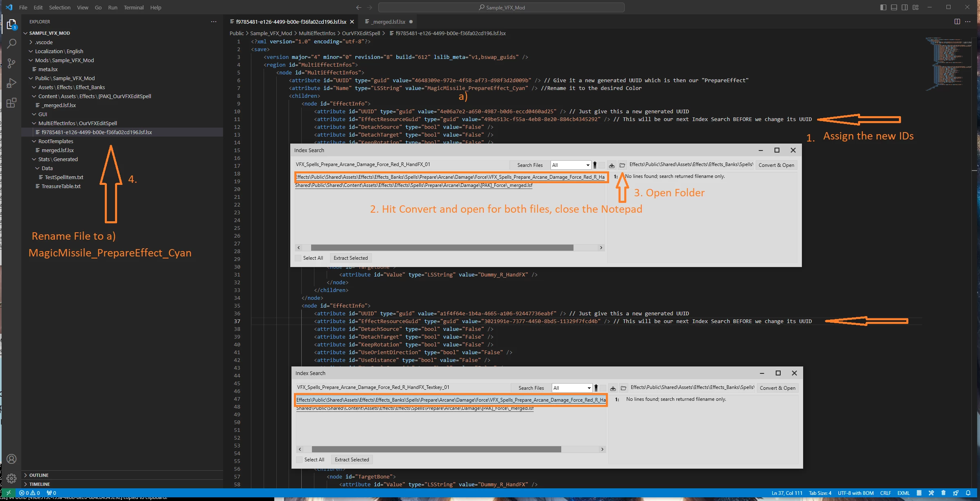Viewport: 980px width, 501px height.
Task: Click the Sample_VFX_Mod command center search box
Action: coord(501,7)
